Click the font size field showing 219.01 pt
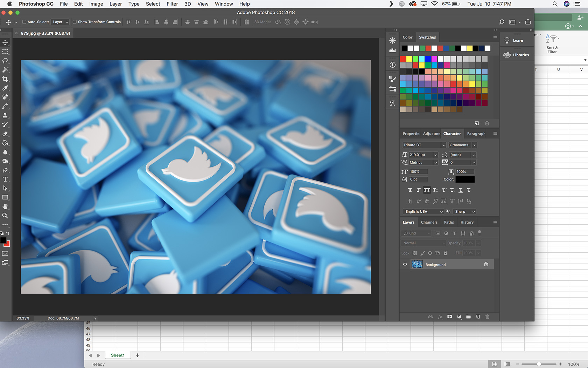The image size is (588, 368). click(421, 155)
